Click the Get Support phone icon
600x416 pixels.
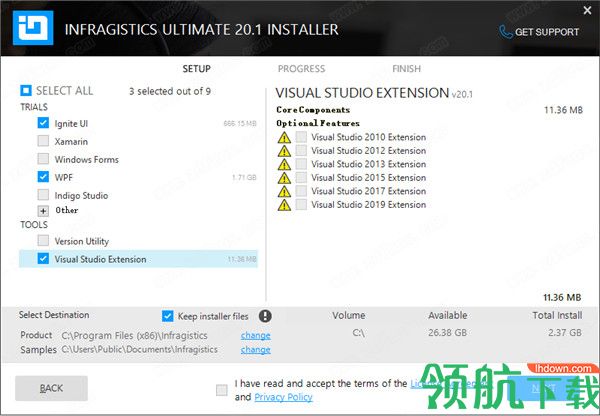coord(506,32)
